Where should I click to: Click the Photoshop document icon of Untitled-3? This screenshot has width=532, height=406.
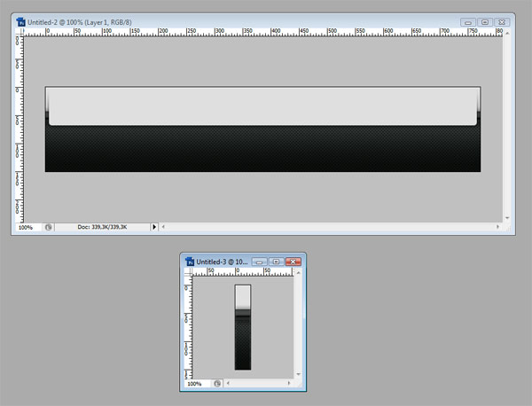pos(190,262)
